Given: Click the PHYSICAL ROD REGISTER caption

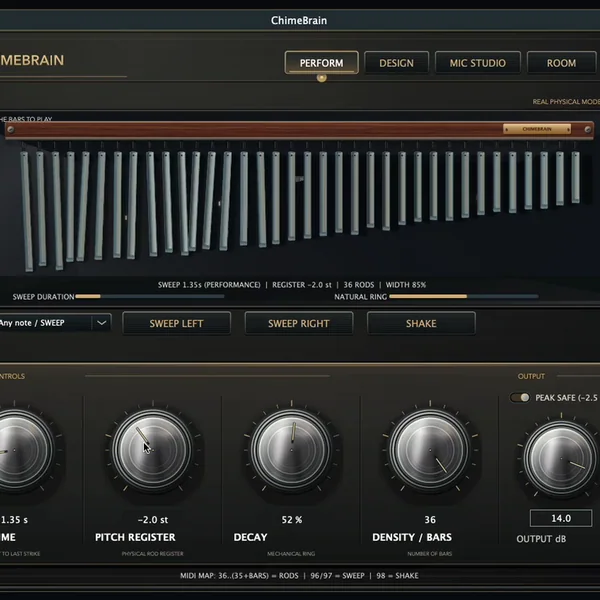Looking at the screenshot, I should [152, 553].
